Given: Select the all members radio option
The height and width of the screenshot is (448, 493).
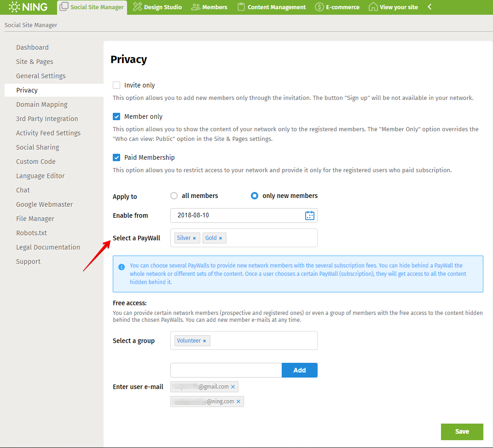Looking at the screenshot, I should pyautogui.click(x=174, y=196).
